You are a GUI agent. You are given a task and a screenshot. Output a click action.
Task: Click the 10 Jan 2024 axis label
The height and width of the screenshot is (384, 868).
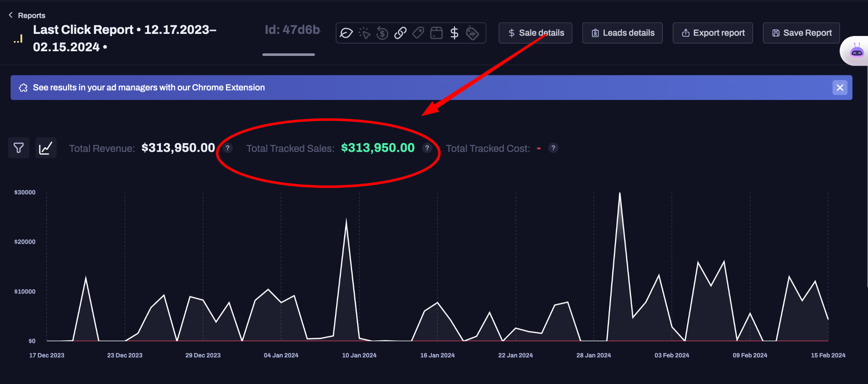click(359, 355)
